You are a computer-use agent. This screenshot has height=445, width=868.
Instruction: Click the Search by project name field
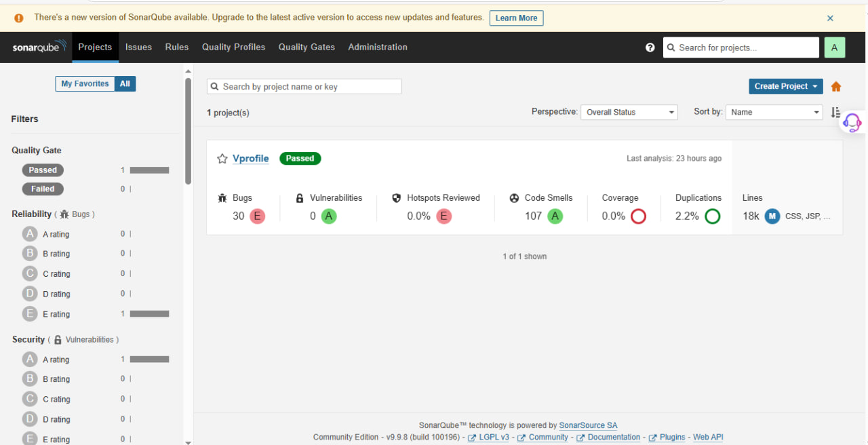coord(304,87)
